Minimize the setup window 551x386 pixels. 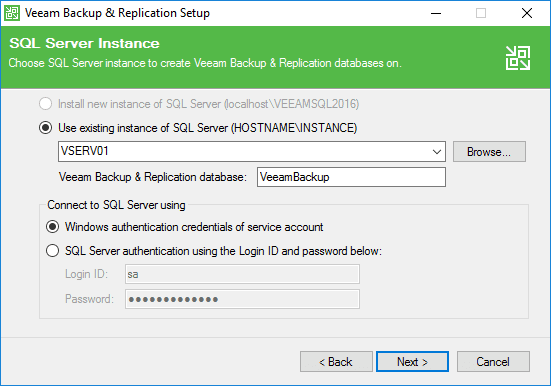click(436, 13)
